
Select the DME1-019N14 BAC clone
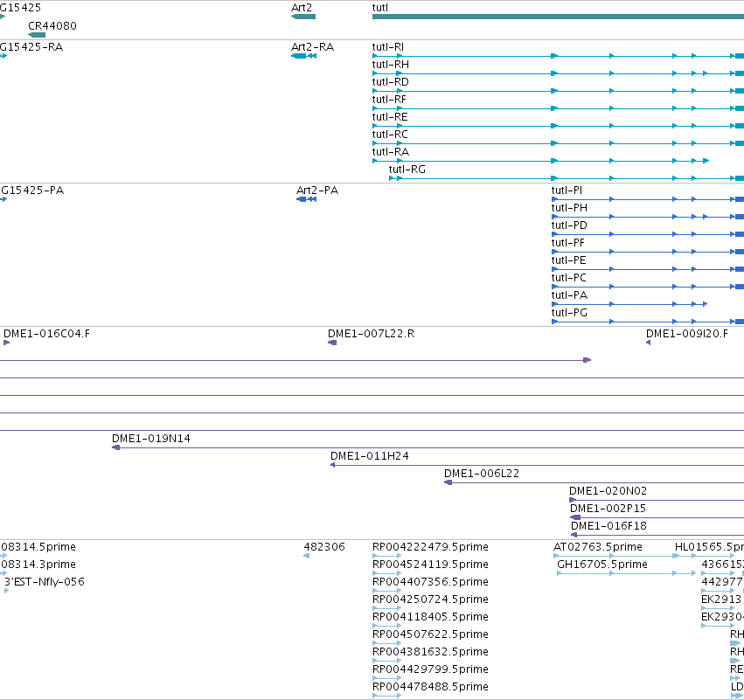coord(428,447)
